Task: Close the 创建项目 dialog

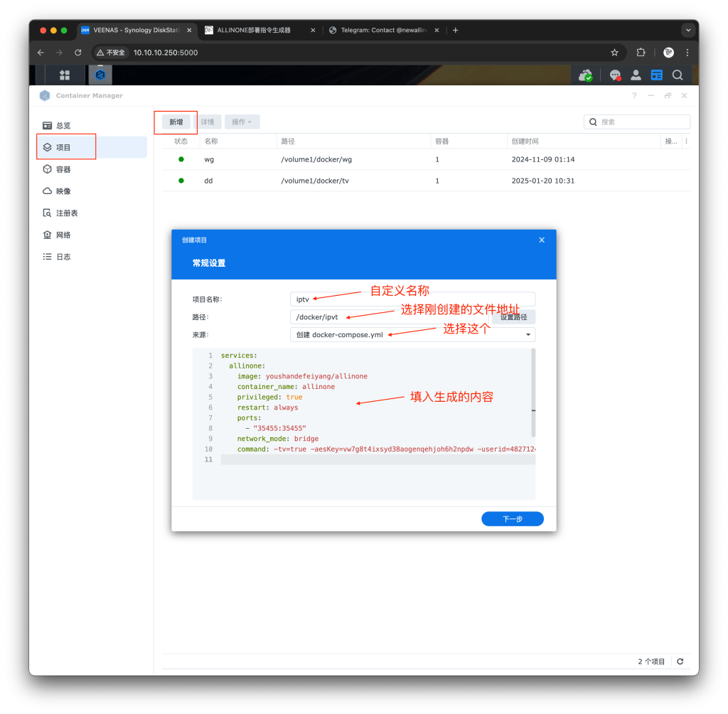Action: [542, 240]
